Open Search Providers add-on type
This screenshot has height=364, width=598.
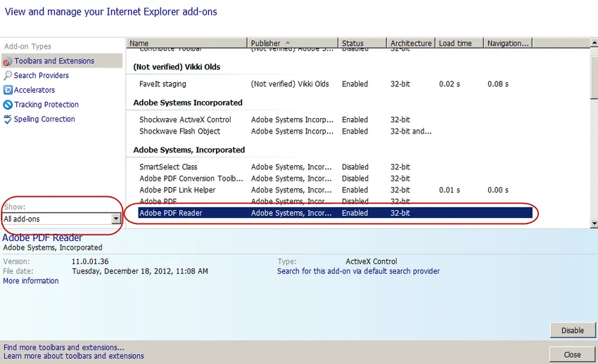coord(42,75)
